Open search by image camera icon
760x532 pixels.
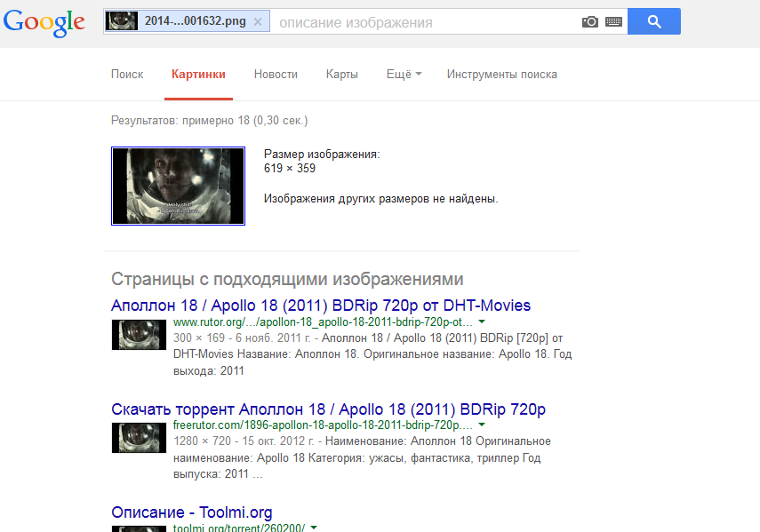click(590, 22)
